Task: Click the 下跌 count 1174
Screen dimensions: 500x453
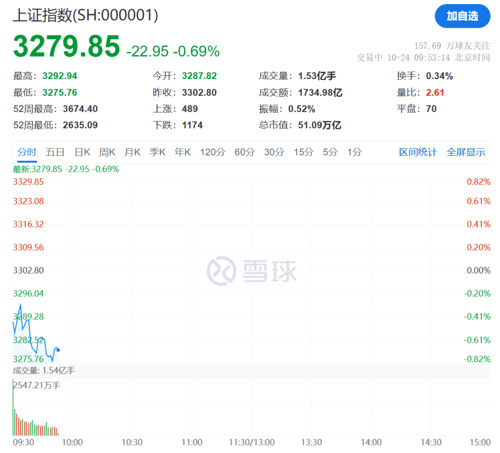Action: pyautogui.click(x=192, y=125)
